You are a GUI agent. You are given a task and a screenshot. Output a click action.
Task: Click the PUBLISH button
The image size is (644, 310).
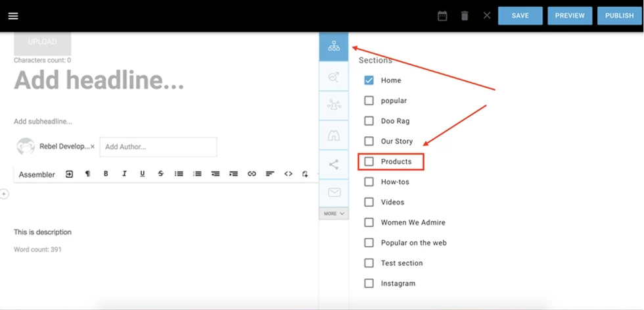point(619,16)
